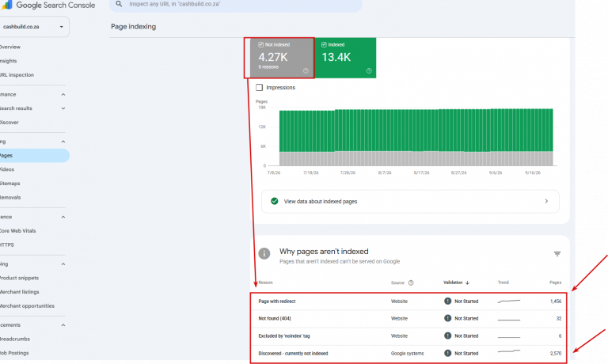The image size is (608, 364).
Task: Click Not Started icon in Not found row
Action: [x=447, y=318]
